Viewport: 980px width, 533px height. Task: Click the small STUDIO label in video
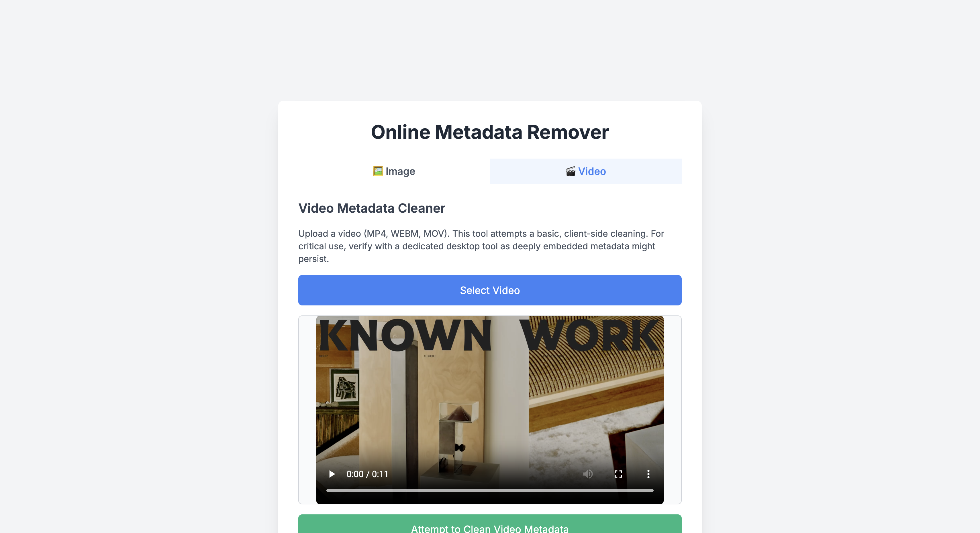[430, 356]
